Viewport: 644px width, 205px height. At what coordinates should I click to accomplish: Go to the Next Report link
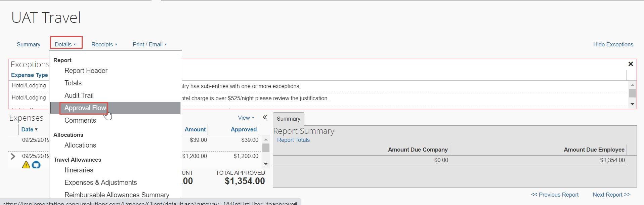point(611,195)
